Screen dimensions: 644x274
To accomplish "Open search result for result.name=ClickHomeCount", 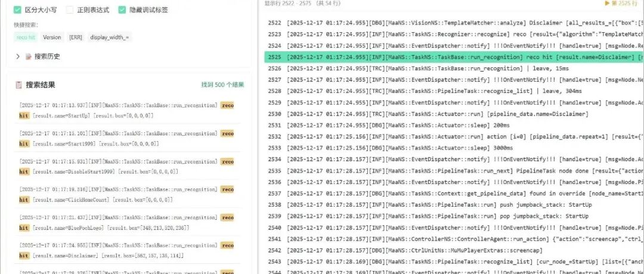I will [x=128, y=195].
